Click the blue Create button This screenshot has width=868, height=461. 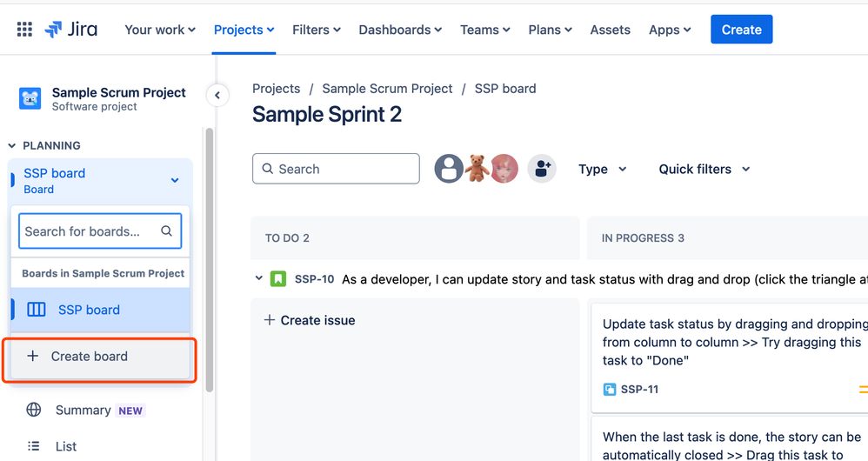coord(741,30)
